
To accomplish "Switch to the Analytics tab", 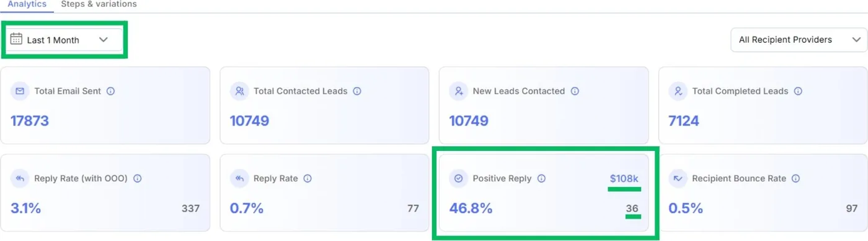I will pyautogui.click(x=27, y=4).
